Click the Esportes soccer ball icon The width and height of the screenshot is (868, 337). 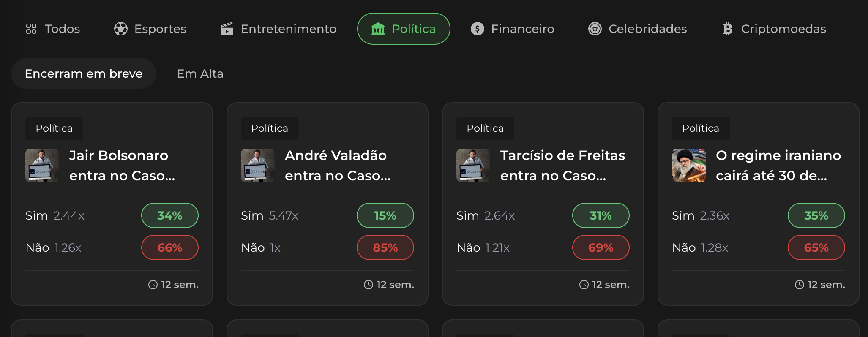(121, 29)
